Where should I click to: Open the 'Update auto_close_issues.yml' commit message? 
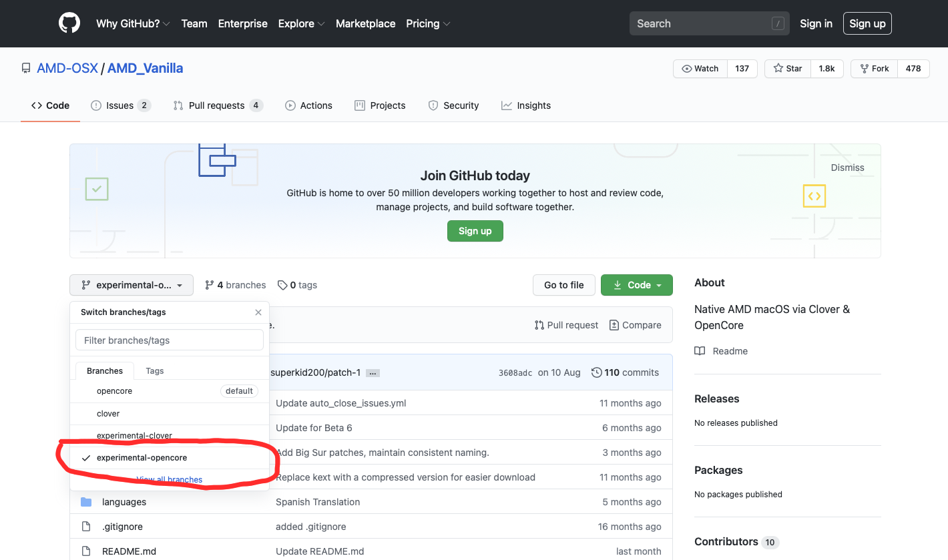pos(341,403)
